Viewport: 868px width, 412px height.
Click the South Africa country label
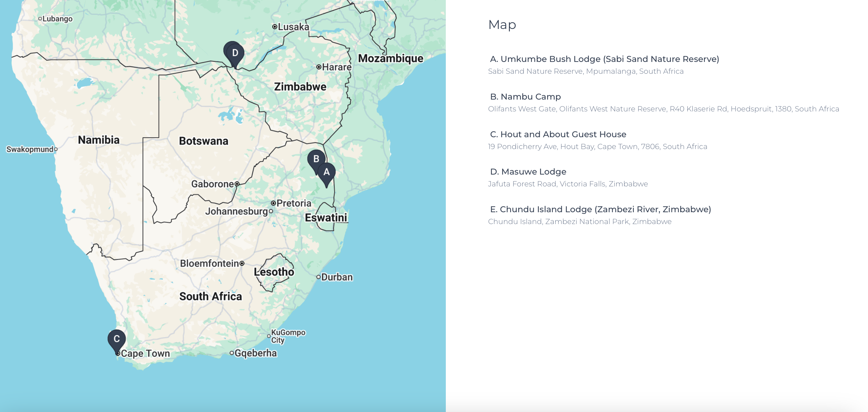click(x=210, y=296)
